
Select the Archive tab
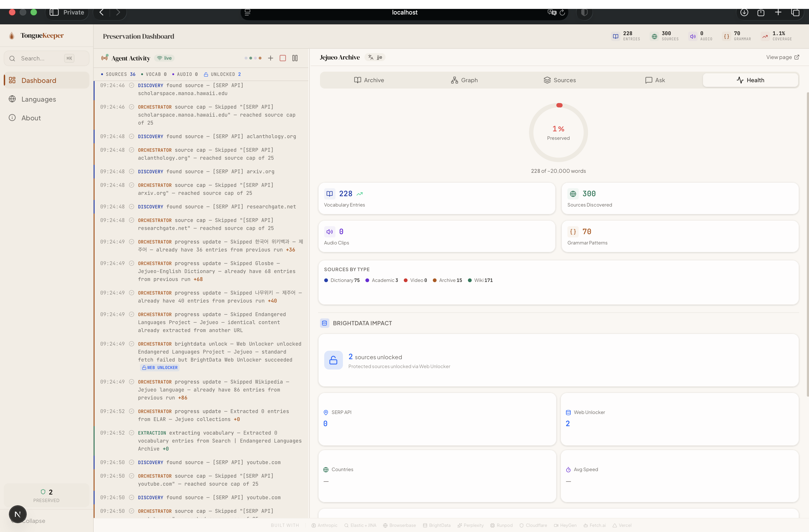[369, 80]
